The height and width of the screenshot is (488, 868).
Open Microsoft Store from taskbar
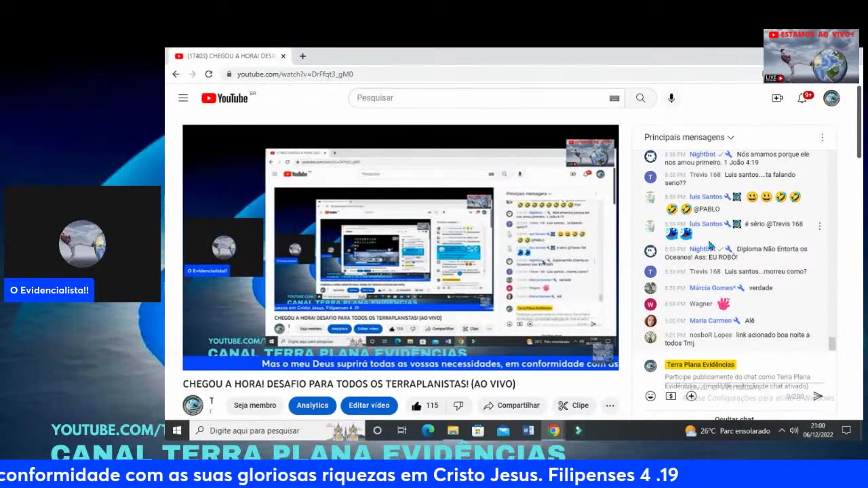478,430
